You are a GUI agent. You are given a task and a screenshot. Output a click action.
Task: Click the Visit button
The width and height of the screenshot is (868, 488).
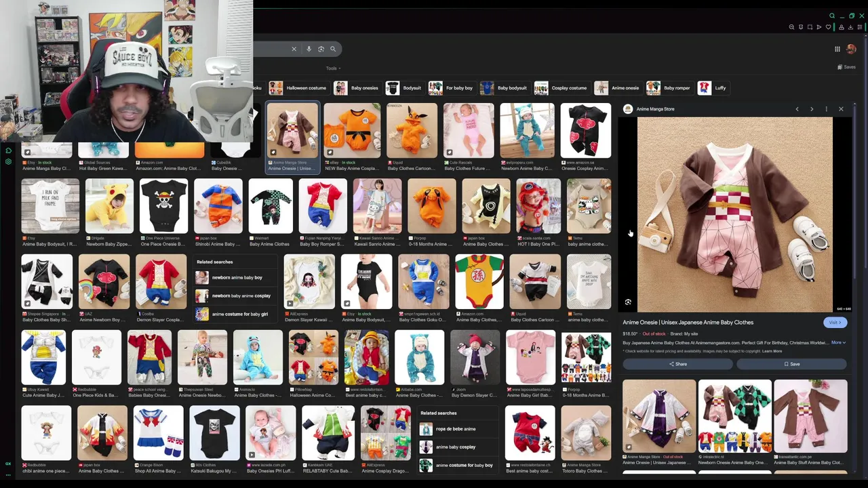tap(835, 323)
